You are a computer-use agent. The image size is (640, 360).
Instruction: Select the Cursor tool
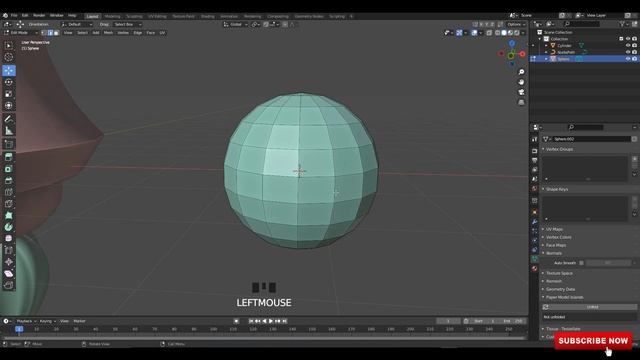[x=9, y=58]
